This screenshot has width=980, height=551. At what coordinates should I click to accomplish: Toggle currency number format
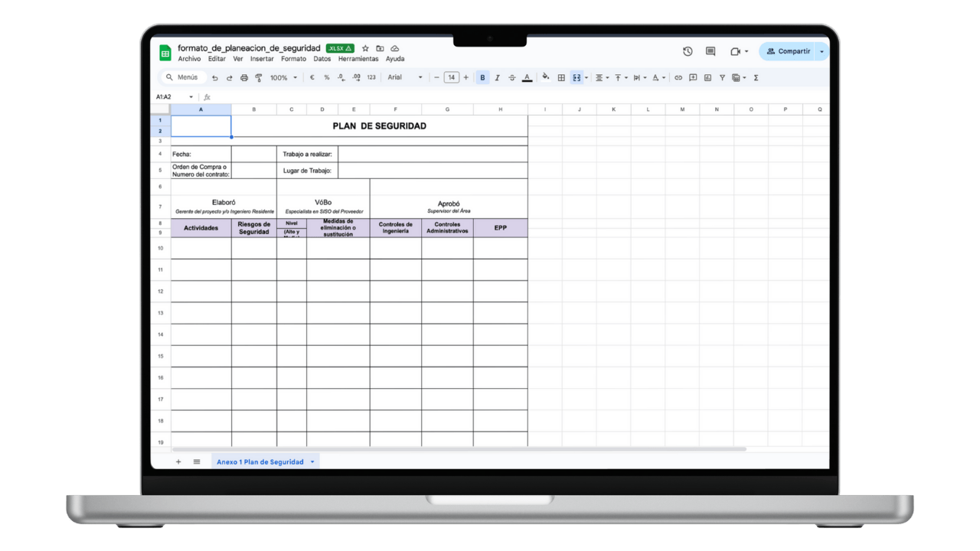coord(312,77)
